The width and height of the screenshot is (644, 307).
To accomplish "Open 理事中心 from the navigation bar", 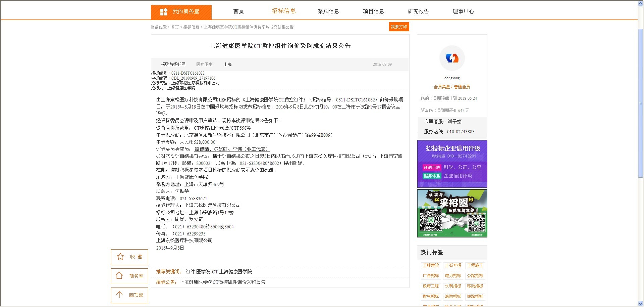I will click(463, 11).
